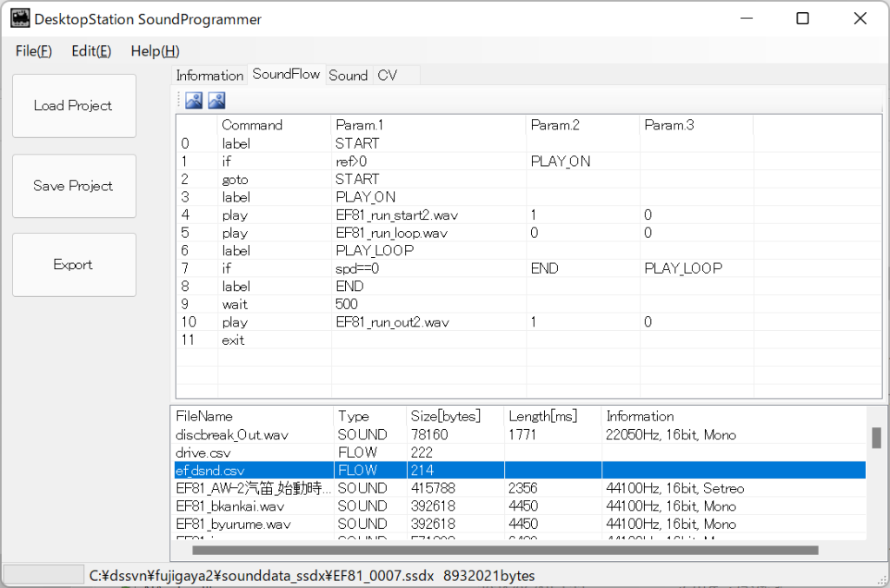Click the file list vertical scrollbar thumb
890x588 pixels.
875,439
